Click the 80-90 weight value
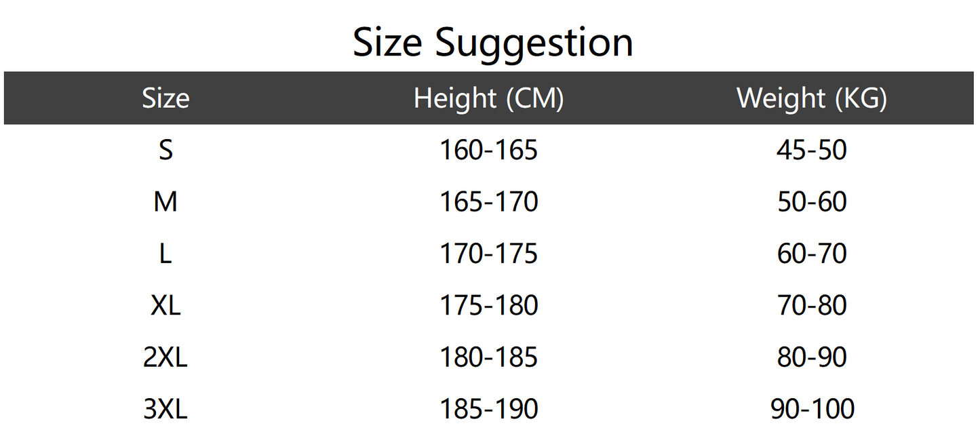Screen dimensions: 980x432 coord(812,357)
